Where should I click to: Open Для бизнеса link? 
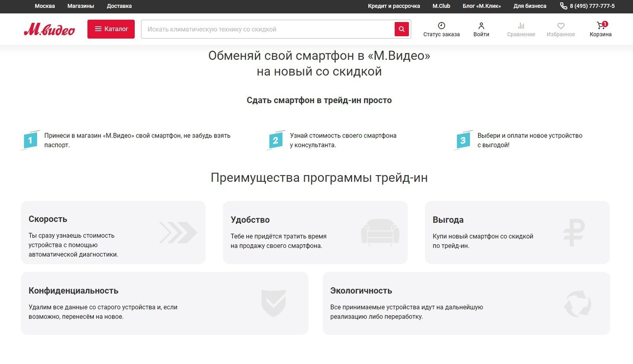(x=530, y=6)
